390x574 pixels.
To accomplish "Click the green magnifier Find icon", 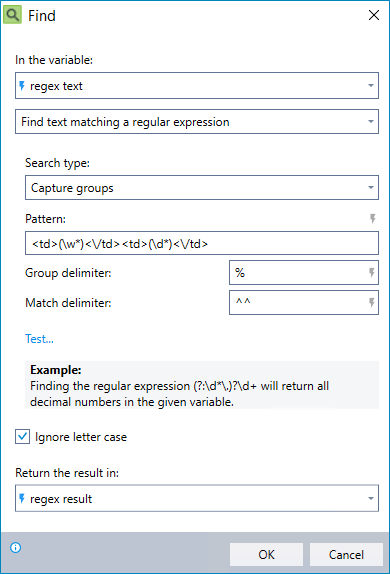I will coord(12,15).
